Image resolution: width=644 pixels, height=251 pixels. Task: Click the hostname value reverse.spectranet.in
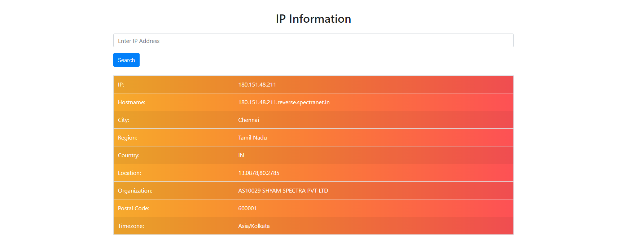(x=284, y=102)
